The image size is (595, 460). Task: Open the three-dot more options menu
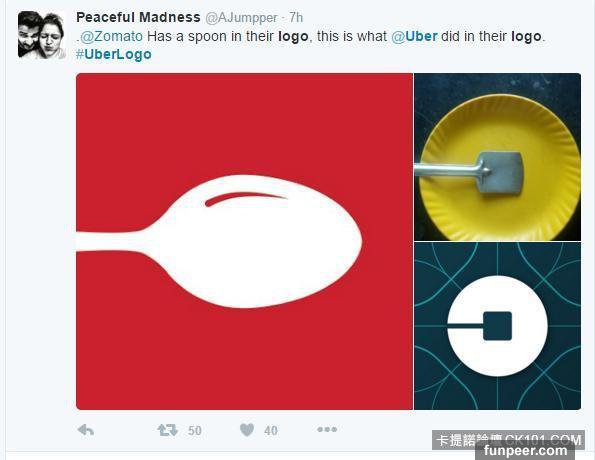coord(327,430)
